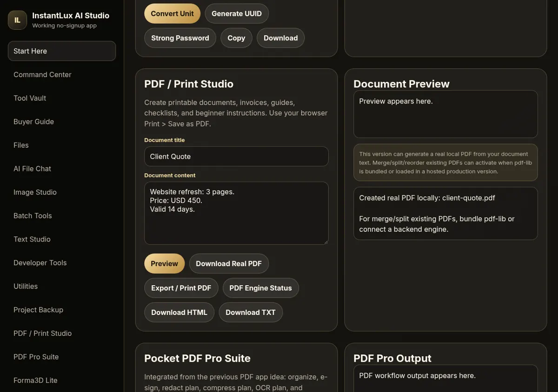Screen dimensions: 558x392
Task: Click 'Working no-signup app' subtitle
Action: [x=64, y=26]
